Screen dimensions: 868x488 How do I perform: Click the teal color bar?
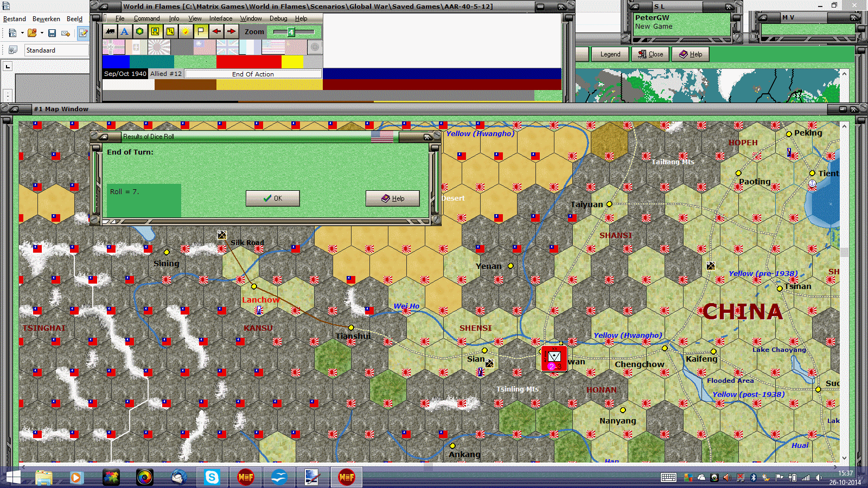pyautogui.click(x=152, y=61)
